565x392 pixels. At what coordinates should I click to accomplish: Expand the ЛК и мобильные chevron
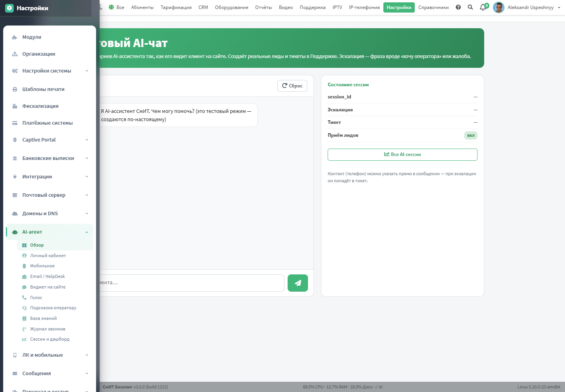tap(87, 355)
